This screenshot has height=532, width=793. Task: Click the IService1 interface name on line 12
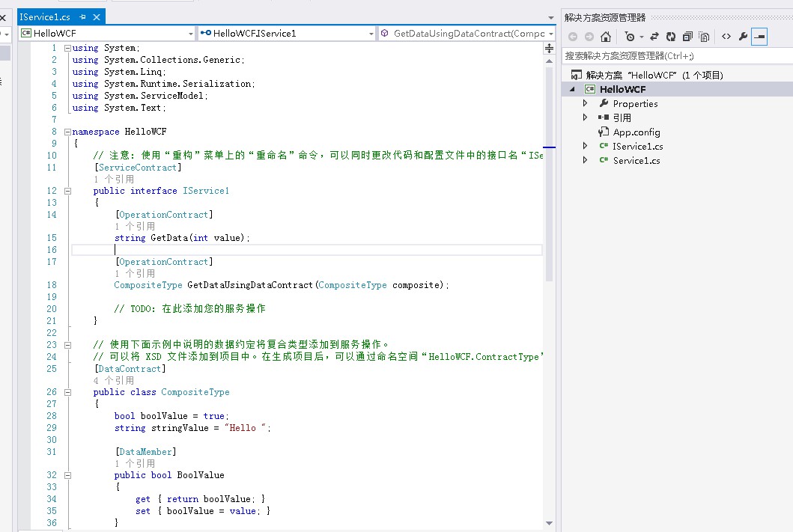206,191
